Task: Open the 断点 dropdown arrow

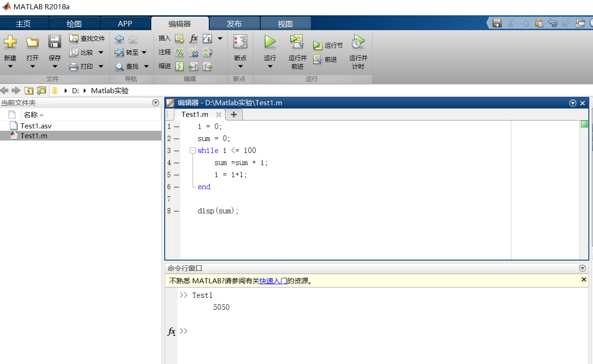Action: click(240, 66)
